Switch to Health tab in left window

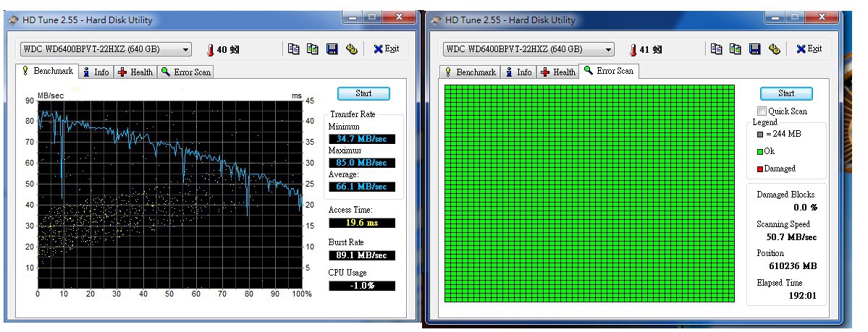(135, 72)
